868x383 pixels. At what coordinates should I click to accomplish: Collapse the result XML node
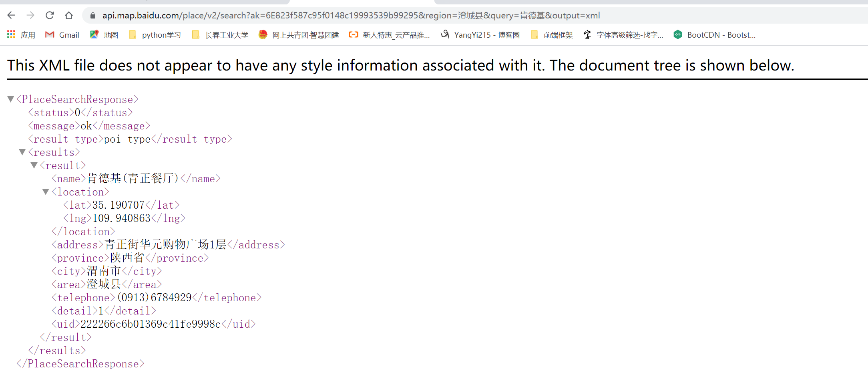(34, 165)
